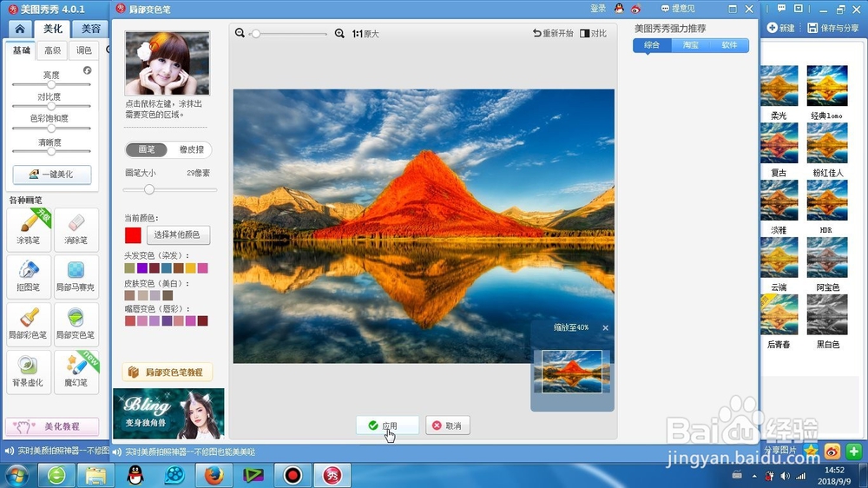Select the 消除笔 eraser pen tool
Viewport: 868px width, 488px height.
[76, 229]
